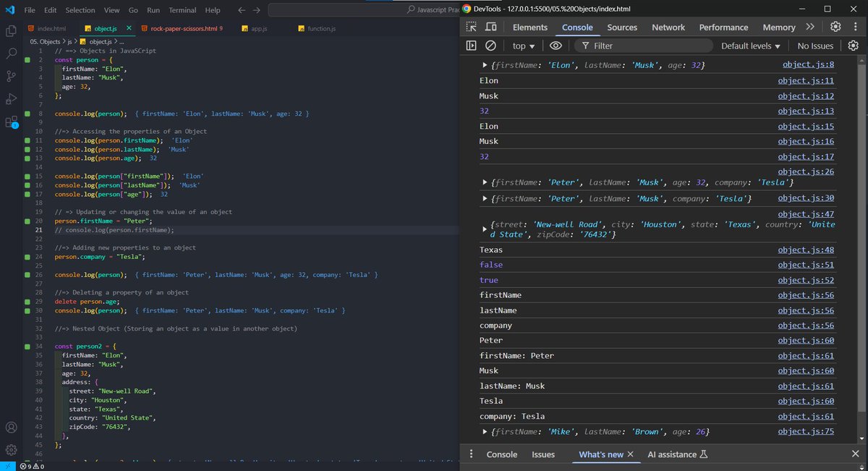Viewport: 868px width, 471px height.
Task: Click the VS Code logo icon
Action: coord(10,10)
